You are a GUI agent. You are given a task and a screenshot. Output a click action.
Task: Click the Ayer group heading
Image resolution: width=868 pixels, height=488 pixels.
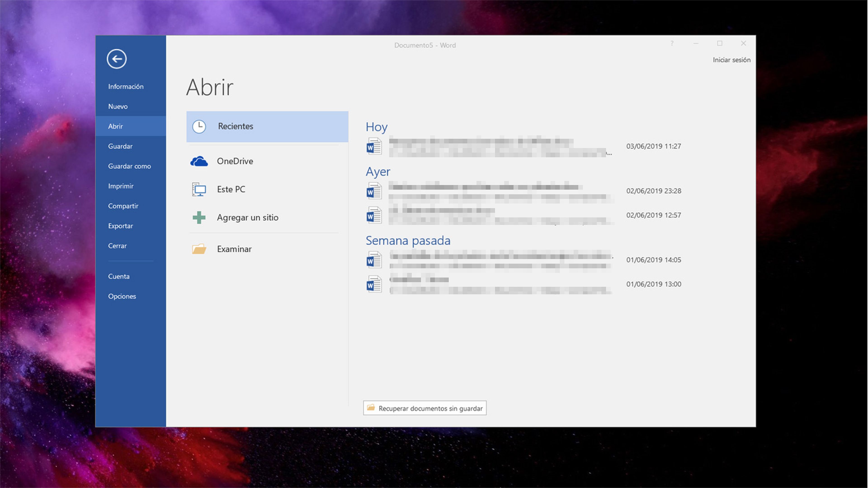pyautogui.click(x=378, y=172)
